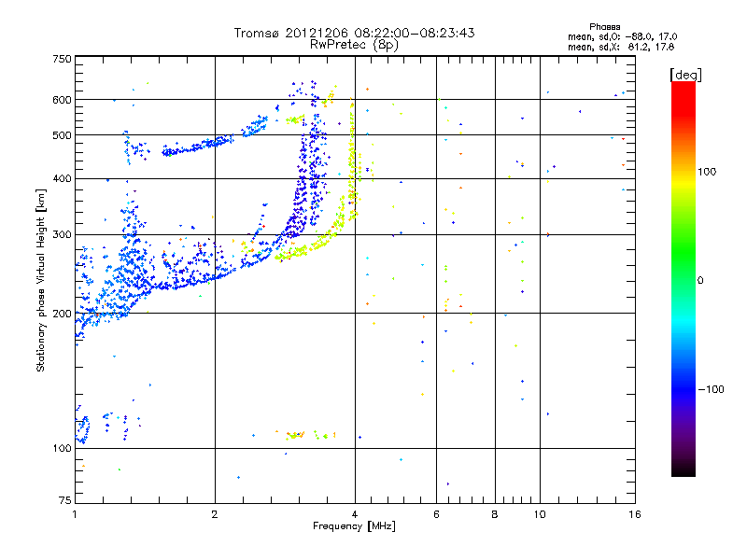Click the 'Frequency [MHz]' axis label
This screenshot has width=747, height=560.
354,526
